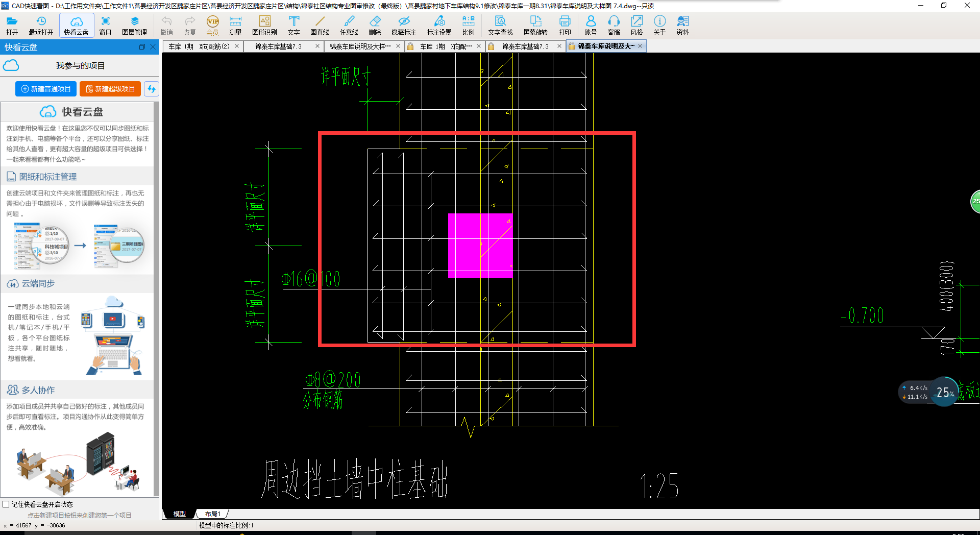Open the 账号 account icon

click(591, 25)
